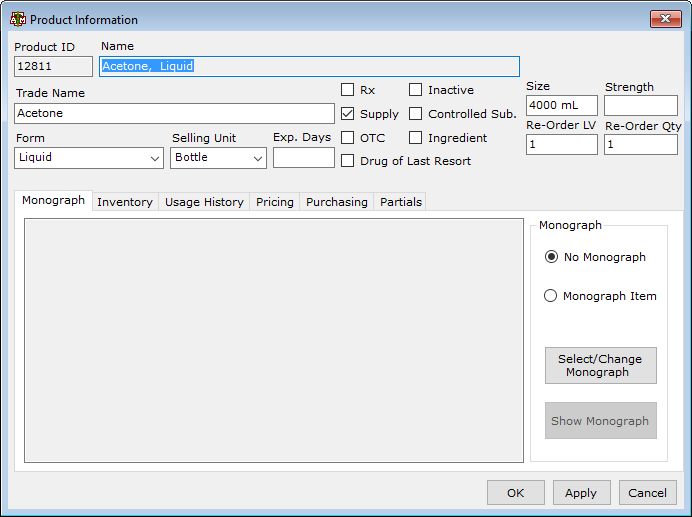Image resolution: width=692 pixels, height=517 pixels.
Task: Enable Drug of Last Resort
Action: point(347,161)
